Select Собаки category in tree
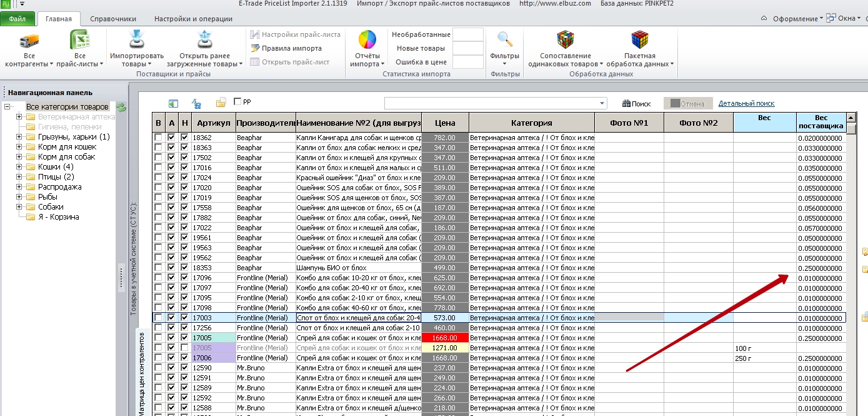The width and height of the screenshot is (868, 416). pos(51,207)
